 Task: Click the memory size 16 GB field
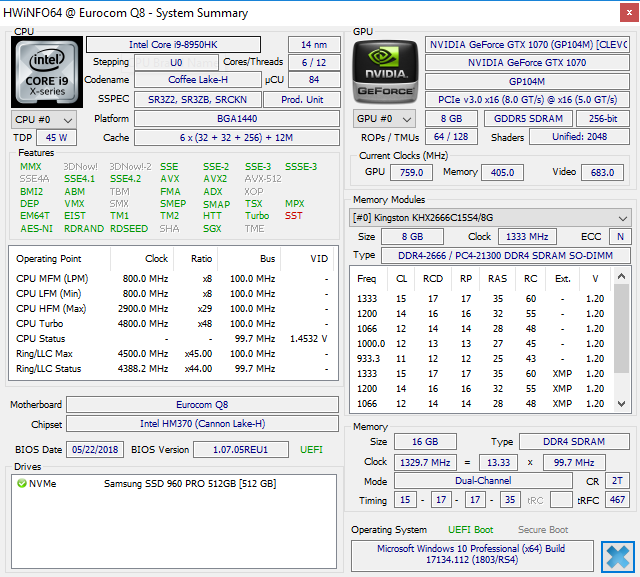(425, 442)
